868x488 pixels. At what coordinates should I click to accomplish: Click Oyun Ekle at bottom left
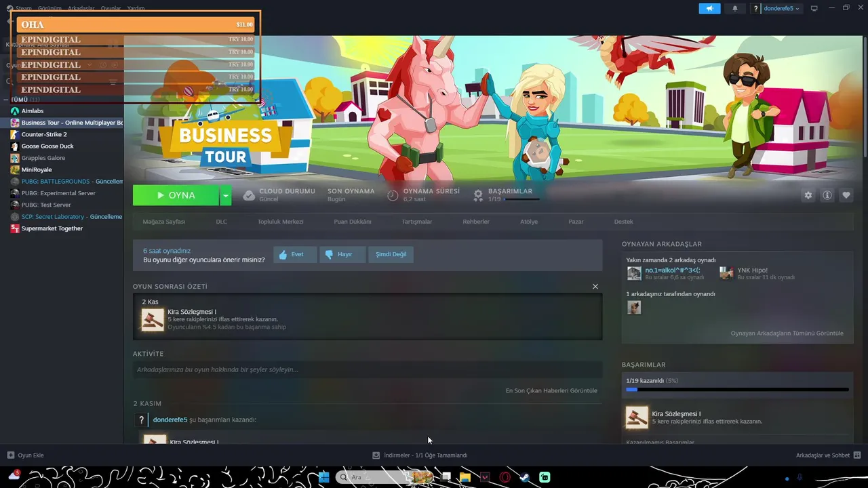click(x=25, y=455)
